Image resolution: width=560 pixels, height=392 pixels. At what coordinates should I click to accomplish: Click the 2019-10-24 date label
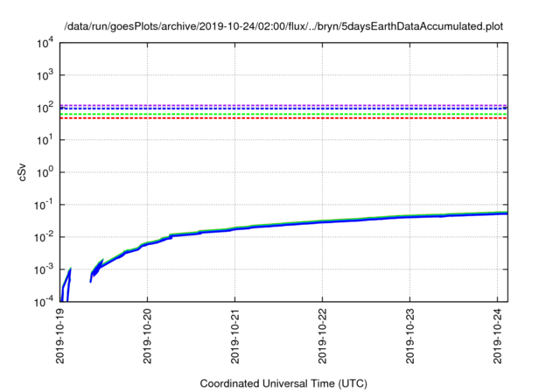(x=498, y=336)
